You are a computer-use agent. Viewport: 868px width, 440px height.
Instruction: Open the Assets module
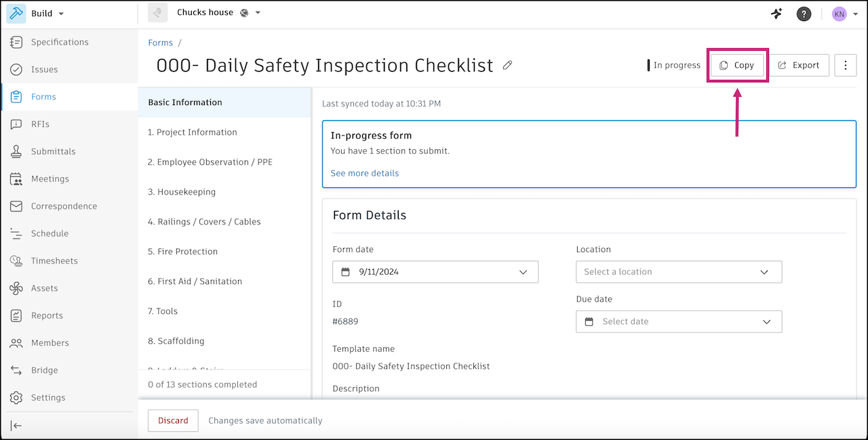click(x=44, y=288)
